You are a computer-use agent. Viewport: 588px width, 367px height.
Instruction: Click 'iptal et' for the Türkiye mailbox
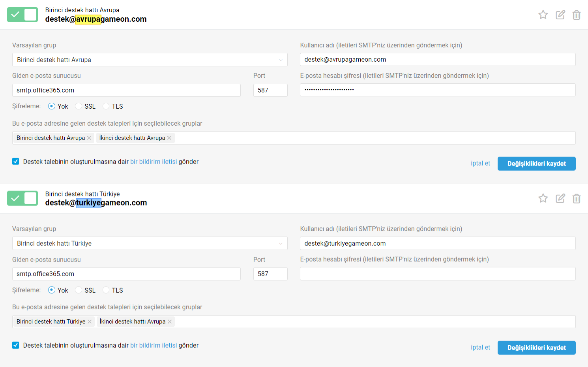pyautogui.click(x=480, y=347)
